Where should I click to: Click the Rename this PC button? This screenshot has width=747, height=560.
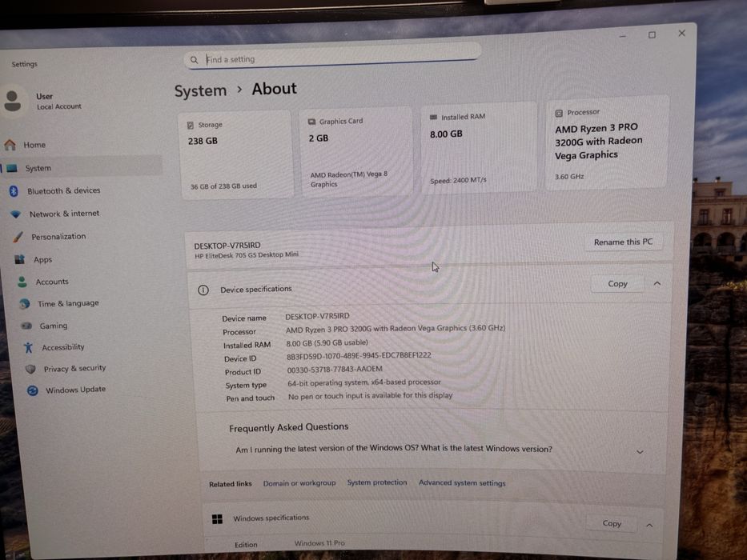tap(623, 242)
